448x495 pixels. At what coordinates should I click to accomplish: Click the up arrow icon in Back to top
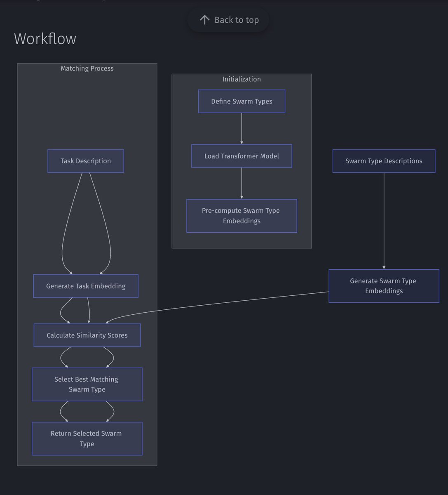tap(204, 20)
